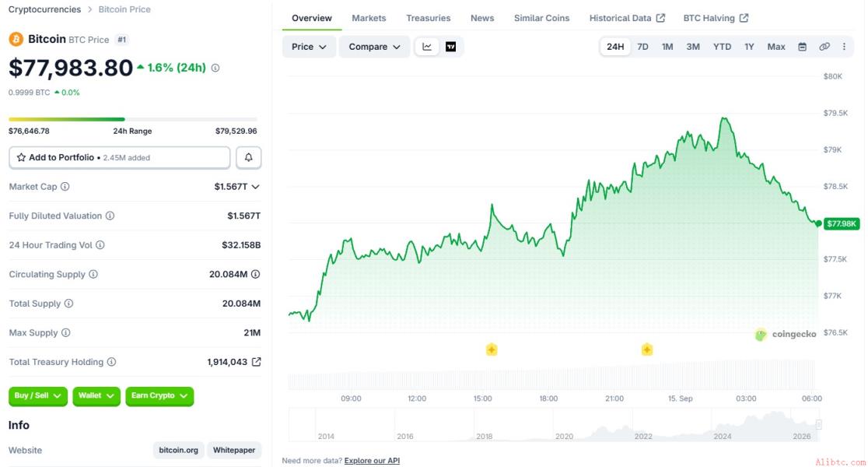868x467 pixels.
Task: Select 1Y time range
Action: point(749,47)
